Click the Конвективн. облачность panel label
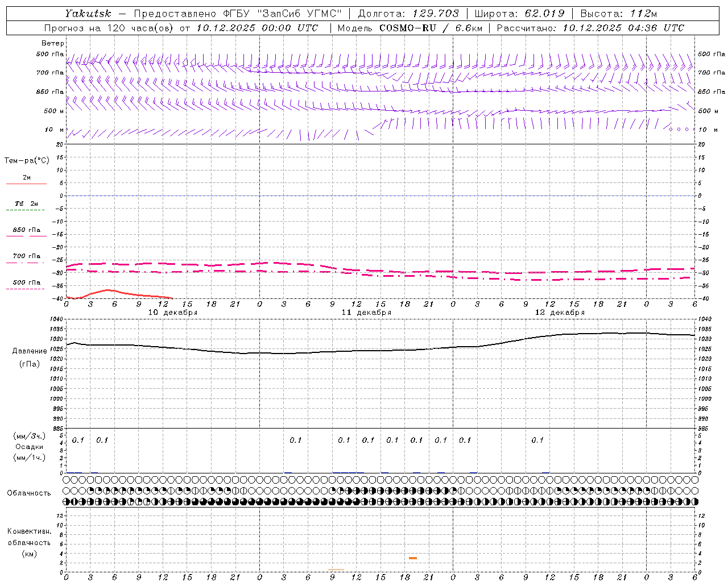Viewport: 728px width, 582px height. point(29,537)
